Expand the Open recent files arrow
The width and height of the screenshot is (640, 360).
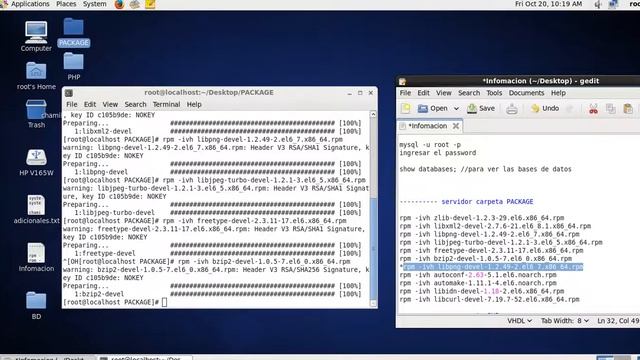[456, 109]
